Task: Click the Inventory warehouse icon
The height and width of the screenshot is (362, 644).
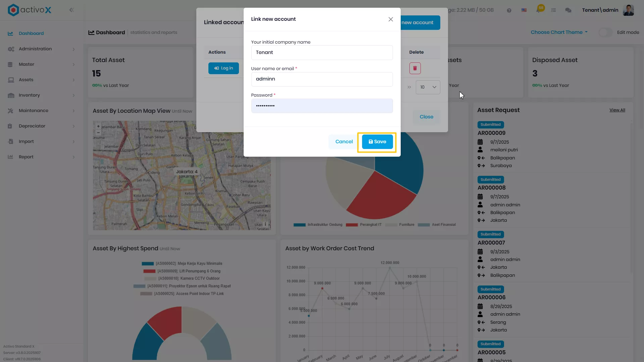Action: 11,95
